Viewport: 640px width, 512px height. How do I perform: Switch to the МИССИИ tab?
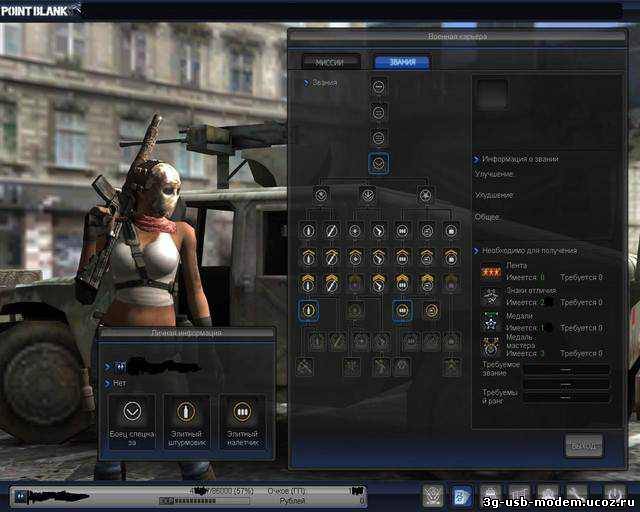point(330,62)
